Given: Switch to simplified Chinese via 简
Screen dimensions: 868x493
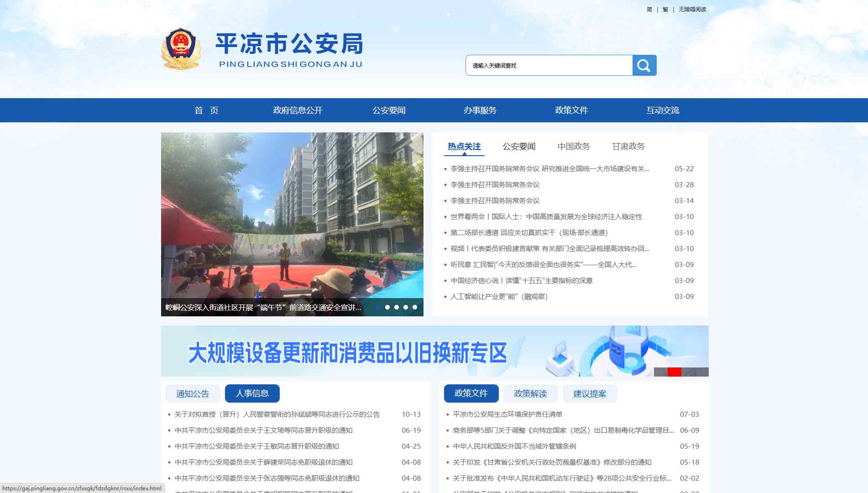Looking at the screenshot, I should pos(649,9).
